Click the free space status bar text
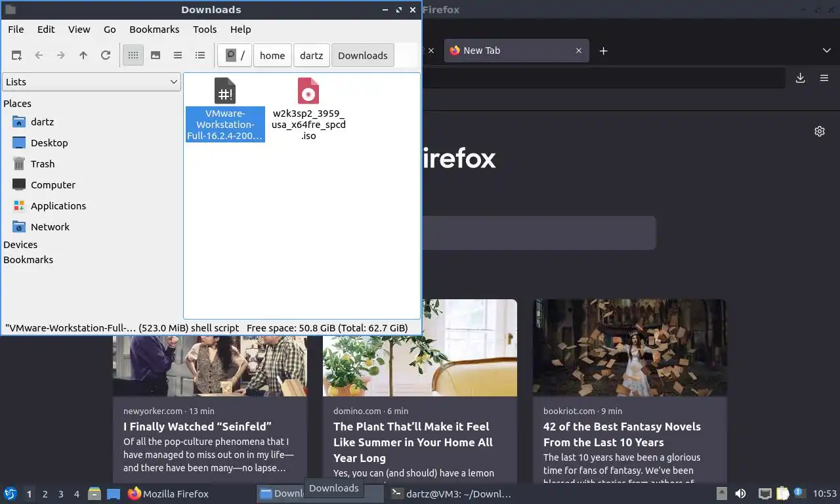This screenshot has width=840, height=504. [327, 328]
